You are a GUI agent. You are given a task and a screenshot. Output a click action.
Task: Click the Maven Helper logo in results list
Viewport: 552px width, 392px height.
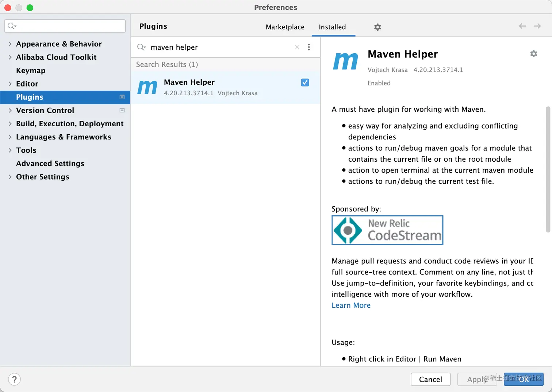click(147, 87)
